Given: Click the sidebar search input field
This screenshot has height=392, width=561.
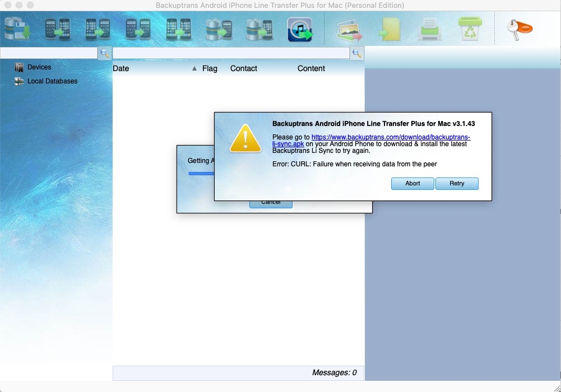Looking at the screenshot, I should tap(49, 53).
